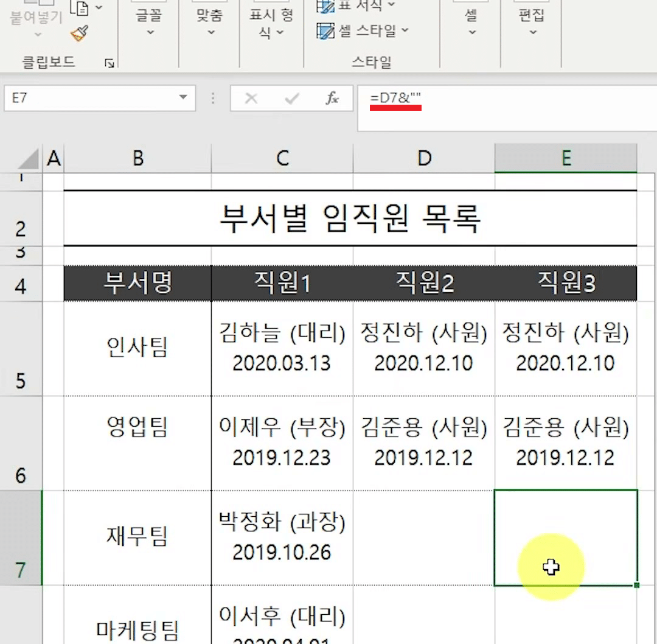This screenshot has height=644, width=657.
Task: Click the 부서명 header cell
Action: click(138, 284)
